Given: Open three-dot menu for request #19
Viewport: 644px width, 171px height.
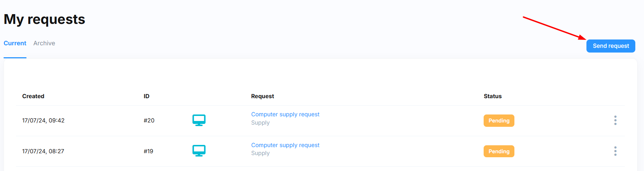Looking at the screenshot, I should click(x=615, y=151).
